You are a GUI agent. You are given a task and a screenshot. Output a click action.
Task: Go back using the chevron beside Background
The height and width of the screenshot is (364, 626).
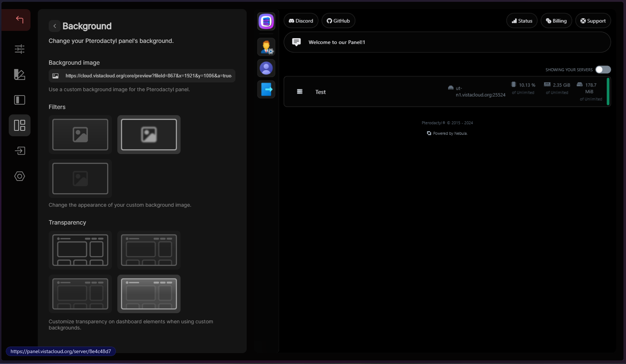click(x=54, y=26)
